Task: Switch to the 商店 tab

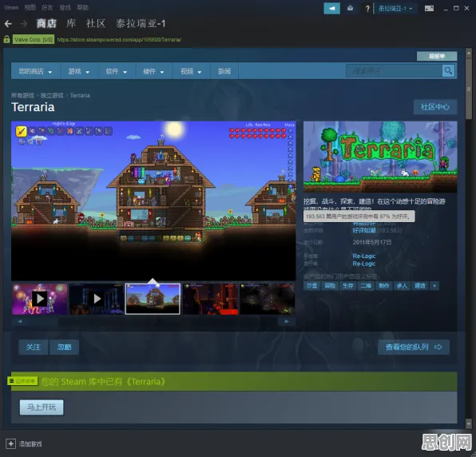Action: point(46,23)
